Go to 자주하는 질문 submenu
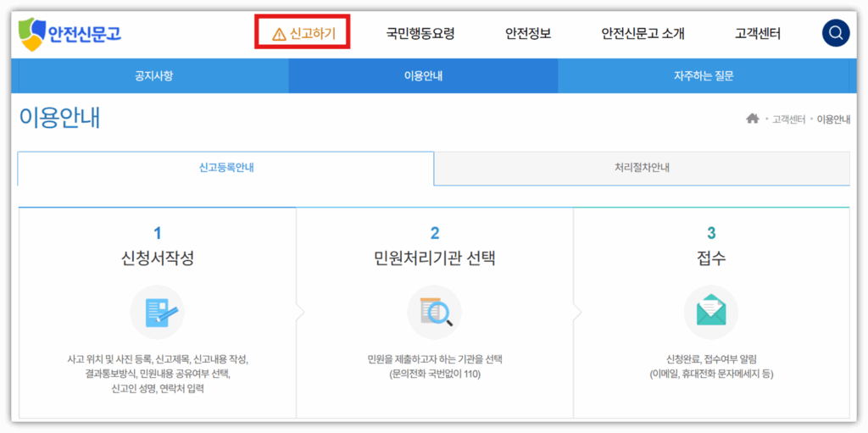Screen dimensions: 868x433 click(703, 76)
